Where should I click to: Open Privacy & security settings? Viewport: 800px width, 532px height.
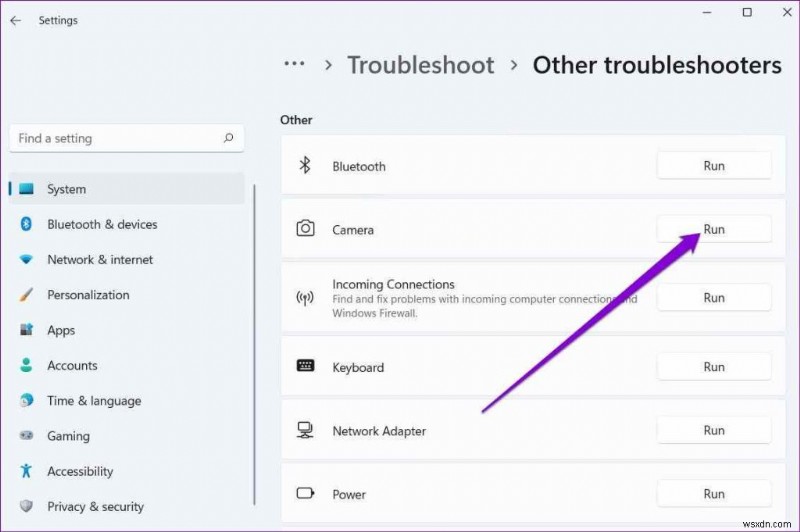(x=127, y=506)
